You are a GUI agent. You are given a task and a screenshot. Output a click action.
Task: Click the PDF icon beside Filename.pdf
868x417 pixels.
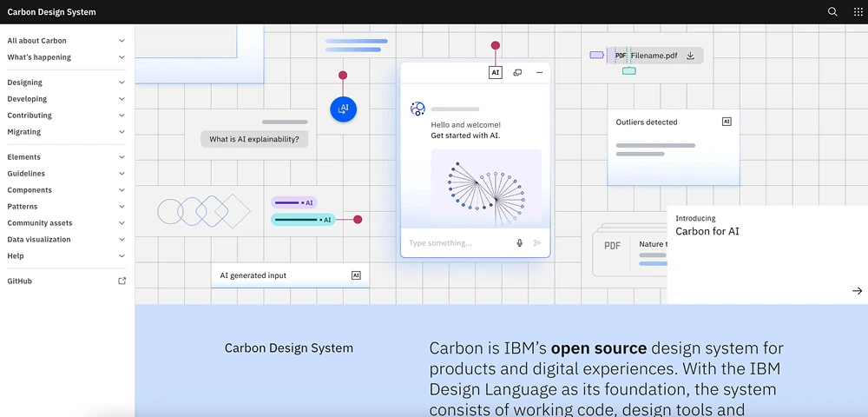(621, 56)
